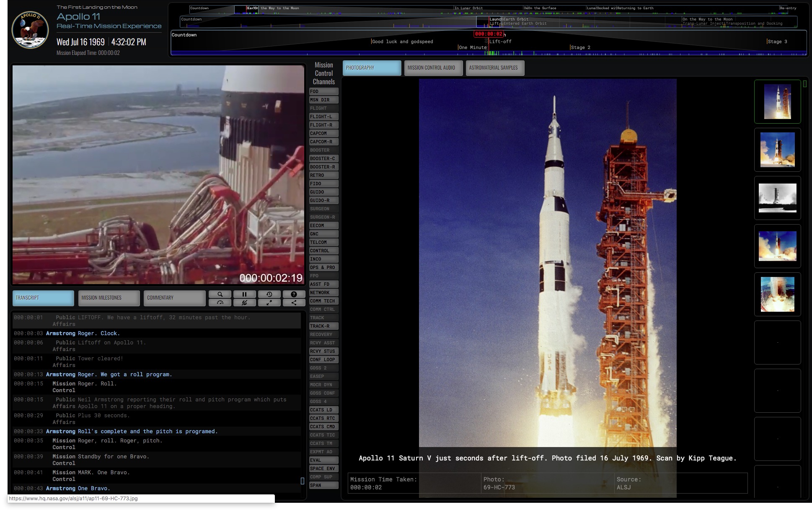This screenshot has width=812, height=512.
Task: Select the EVAL channel
Action: 323,460
